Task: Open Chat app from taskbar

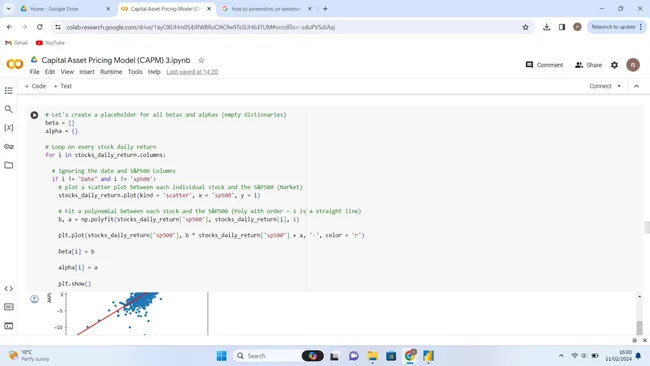Action: [354, 356]
